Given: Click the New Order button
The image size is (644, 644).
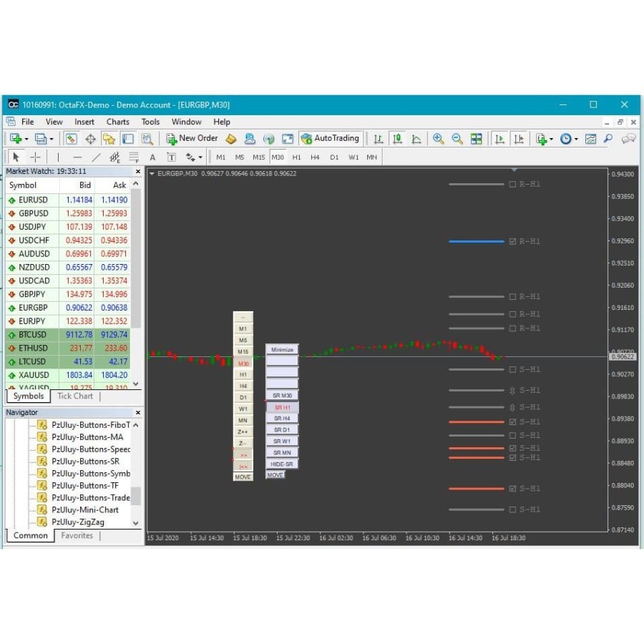Looking at the screenshot, I should 192,138.
